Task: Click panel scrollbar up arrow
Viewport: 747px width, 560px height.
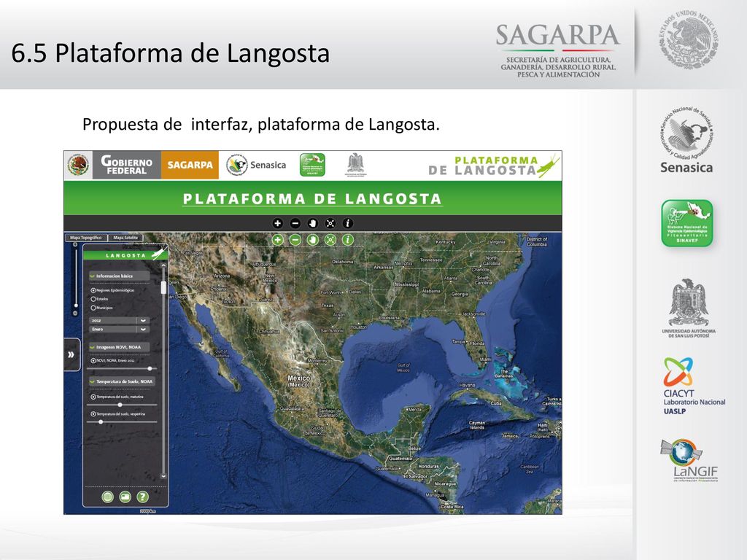Action: coord(163,265)
